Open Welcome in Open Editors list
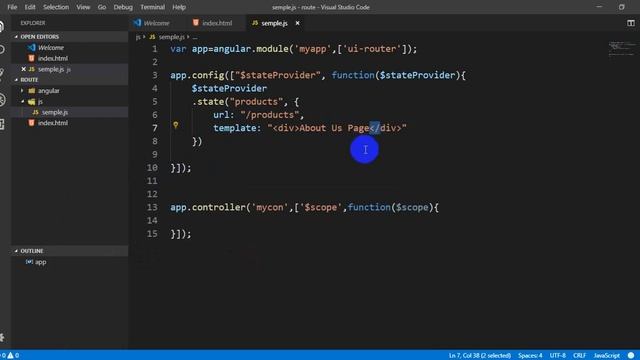Screen dimensions: 640x360 51,47
